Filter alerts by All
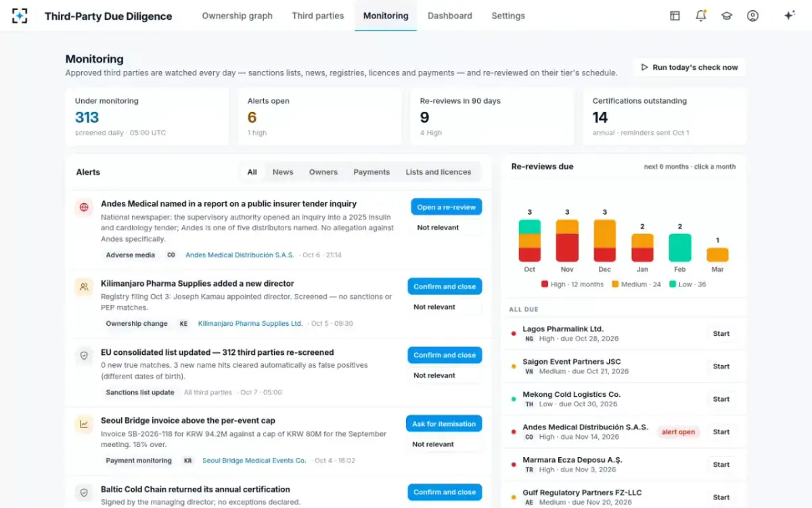 pos(252,172)
